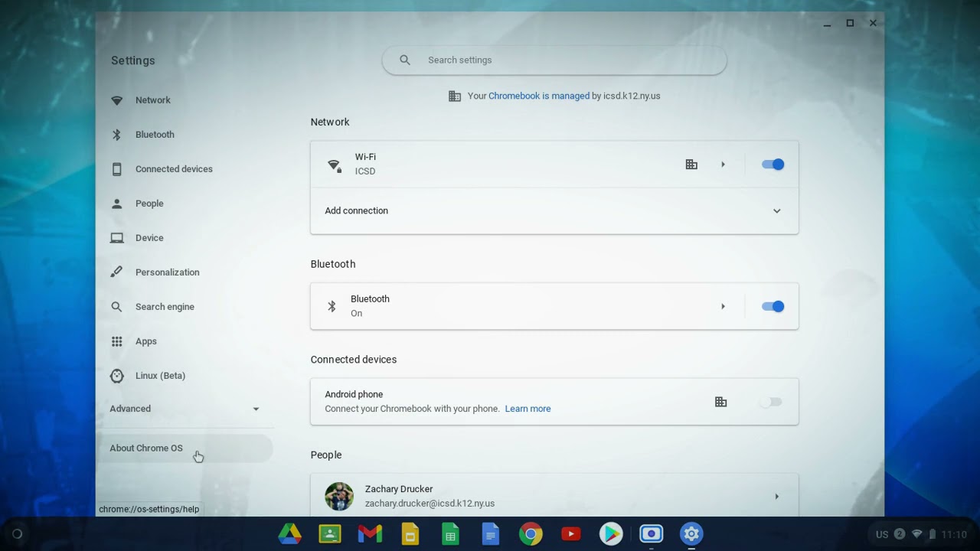This screenshot has height=551, width=980.
Task: Turn off the Wi-Fi toggle
Action: pyautogui.click(x=773, y=165)
